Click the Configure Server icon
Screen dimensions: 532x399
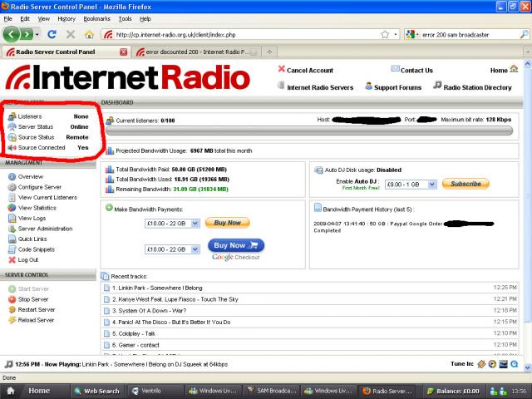pos(11,187)
